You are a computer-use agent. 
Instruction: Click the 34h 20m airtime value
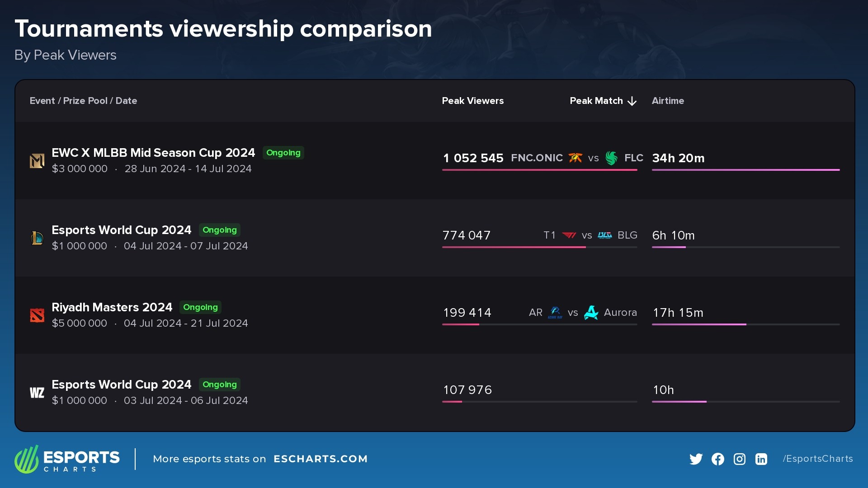coord(678,158)
